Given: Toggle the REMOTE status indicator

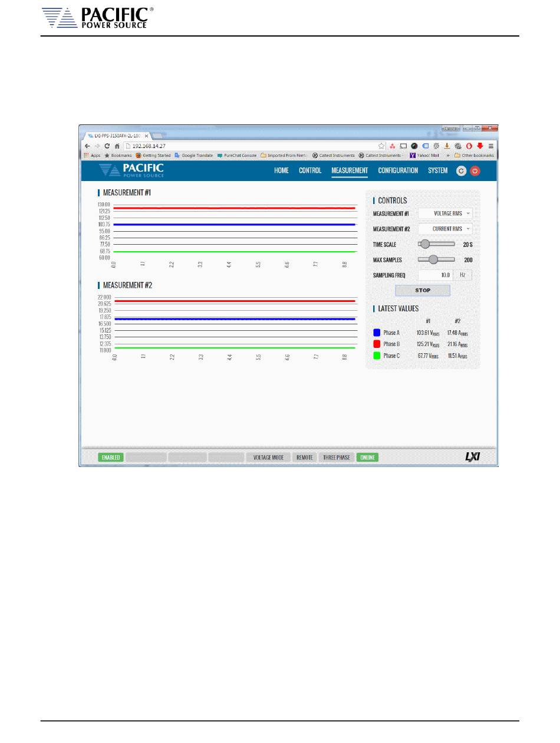Looking at the screenshot, I should click(305, 458).
